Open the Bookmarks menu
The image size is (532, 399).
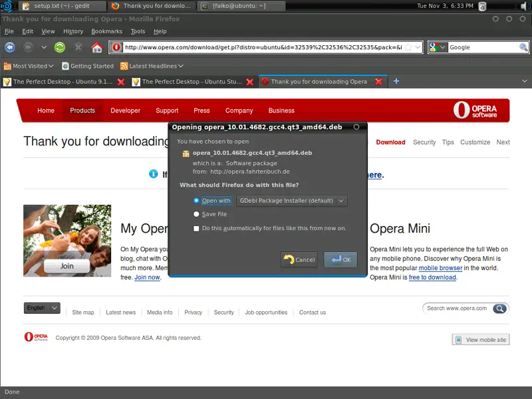click(x=106, y=31)
